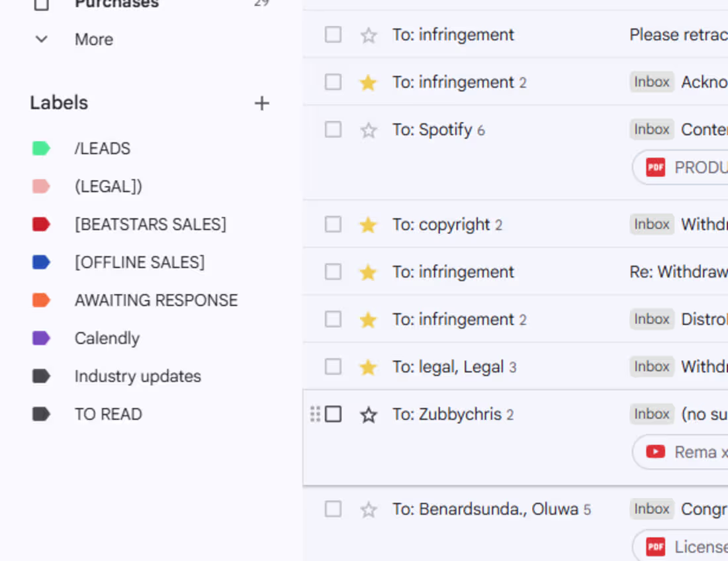Open the License PDF attachment chip
This screenshot has height=561, width=728.
[680, 546]
